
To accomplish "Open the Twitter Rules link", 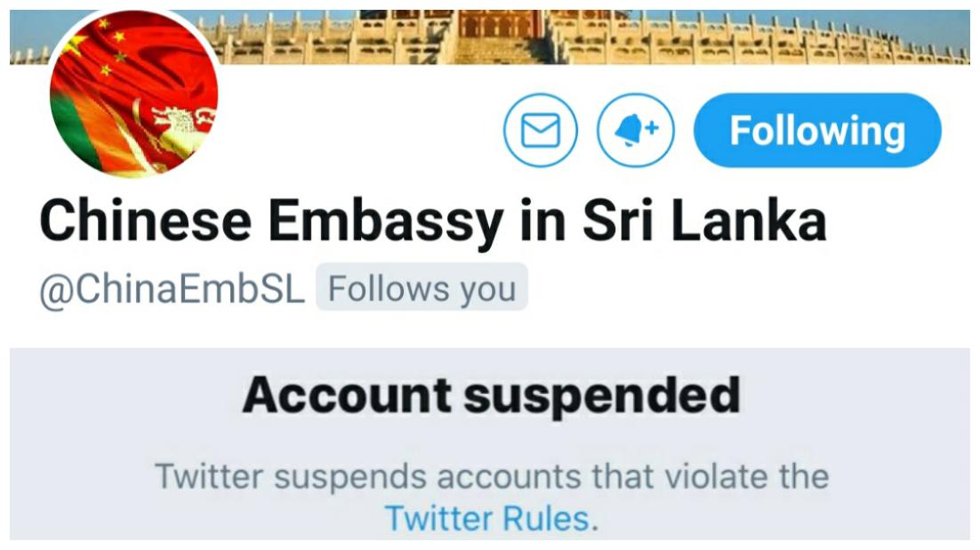I will (487, 518).
